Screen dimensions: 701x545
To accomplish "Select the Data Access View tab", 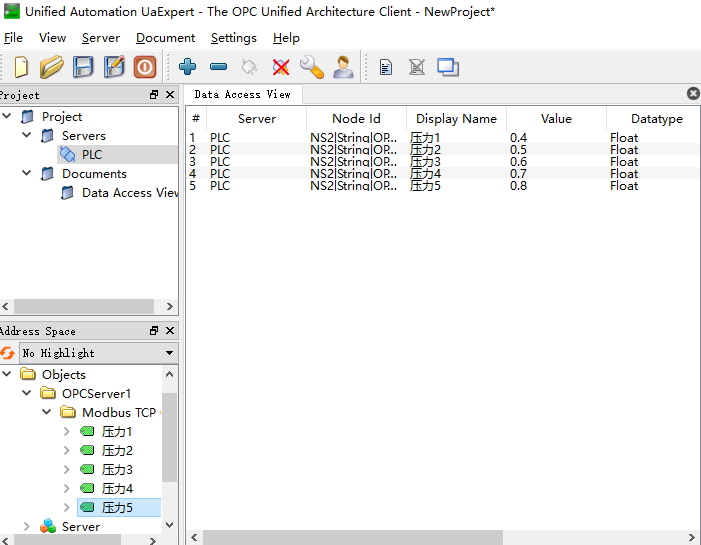I will [242, 94].
